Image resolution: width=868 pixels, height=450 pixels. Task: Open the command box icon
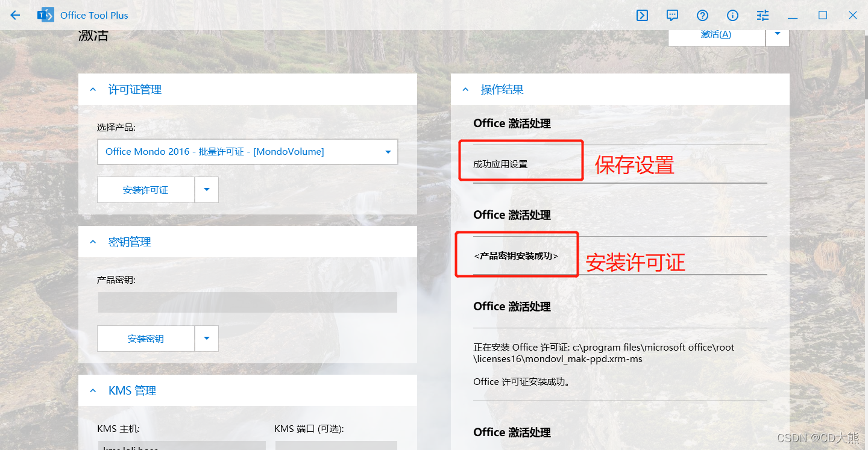643,15
